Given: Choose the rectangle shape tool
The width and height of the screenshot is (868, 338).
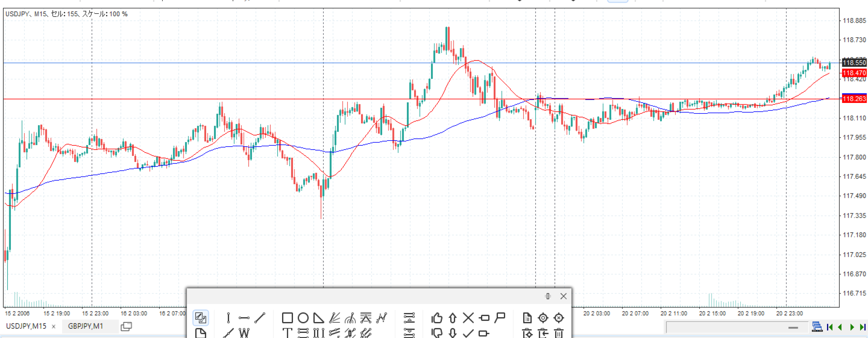Looking at the screenshot, I should click(287, 318).
